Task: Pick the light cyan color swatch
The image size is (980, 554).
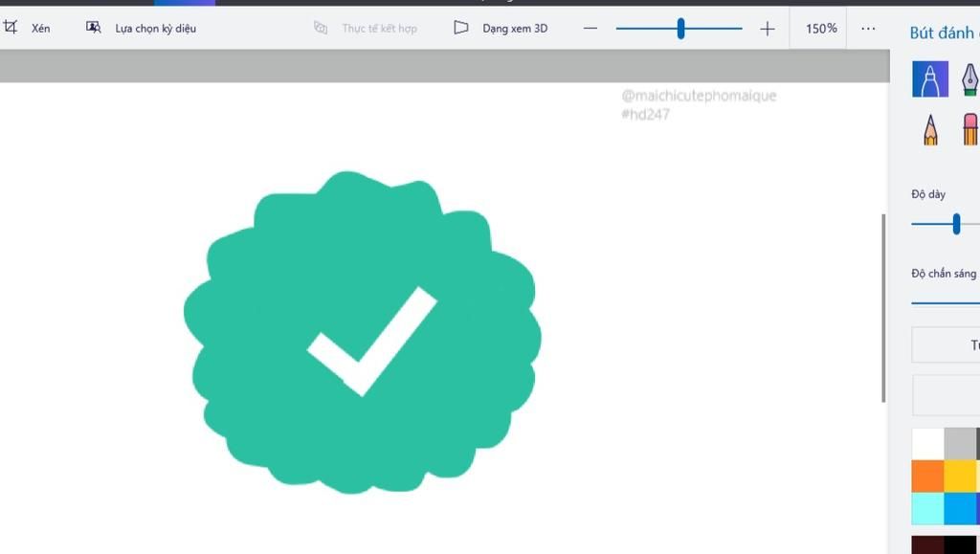Action: click(x=927, y=508)
